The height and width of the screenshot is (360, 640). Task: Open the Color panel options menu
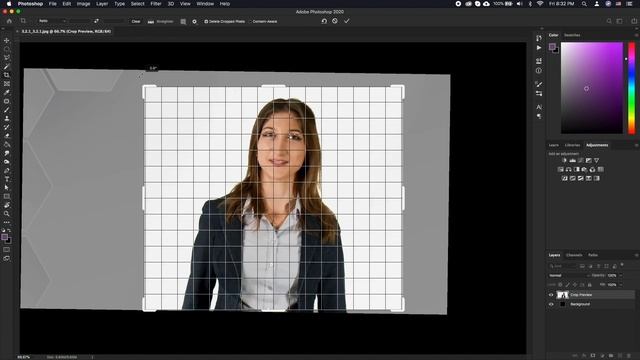[636, 36]
